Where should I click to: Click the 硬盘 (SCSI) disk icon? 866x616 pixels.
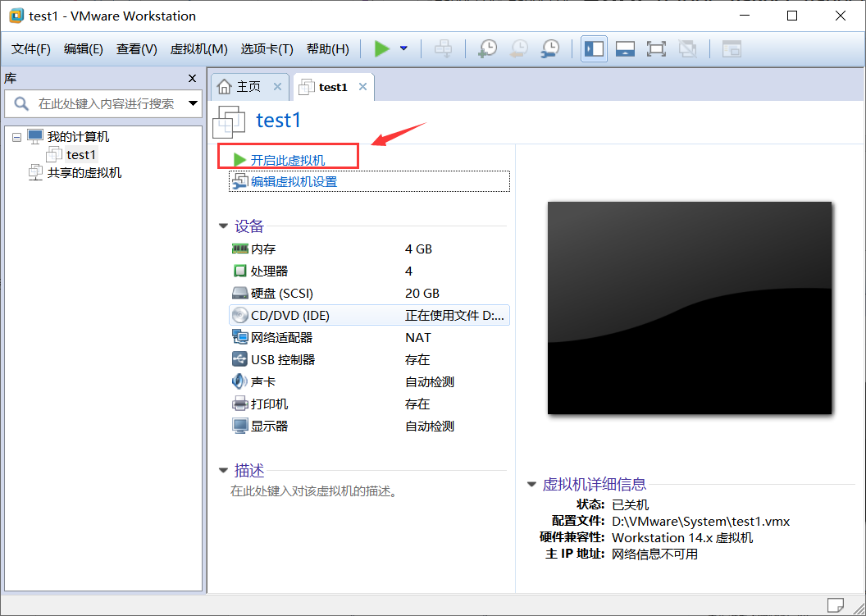tap(239, 293)
